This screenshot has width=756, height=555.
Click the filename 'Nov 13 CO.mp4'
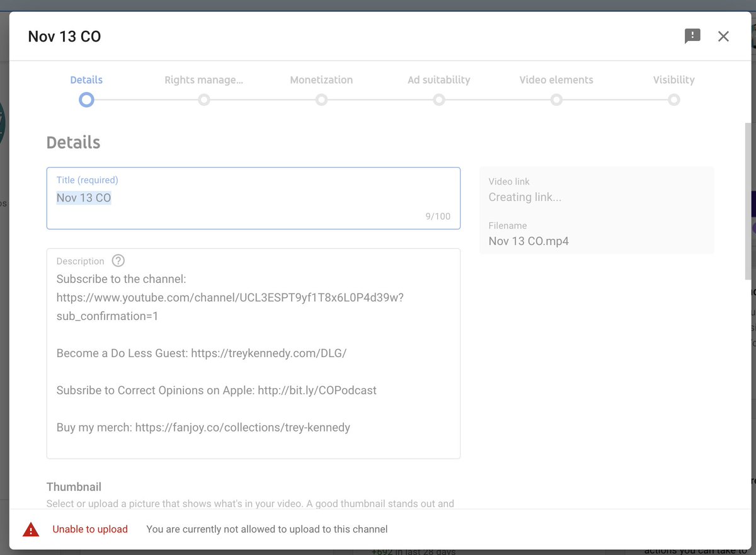coord(529,241)
